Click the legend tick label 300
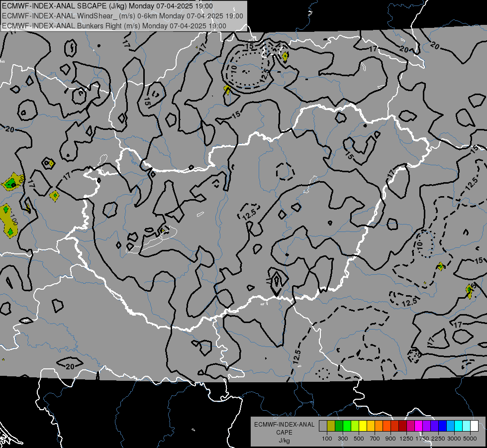Screen dimensions: 487x448 pyautogui.click(x=343, y=439)
